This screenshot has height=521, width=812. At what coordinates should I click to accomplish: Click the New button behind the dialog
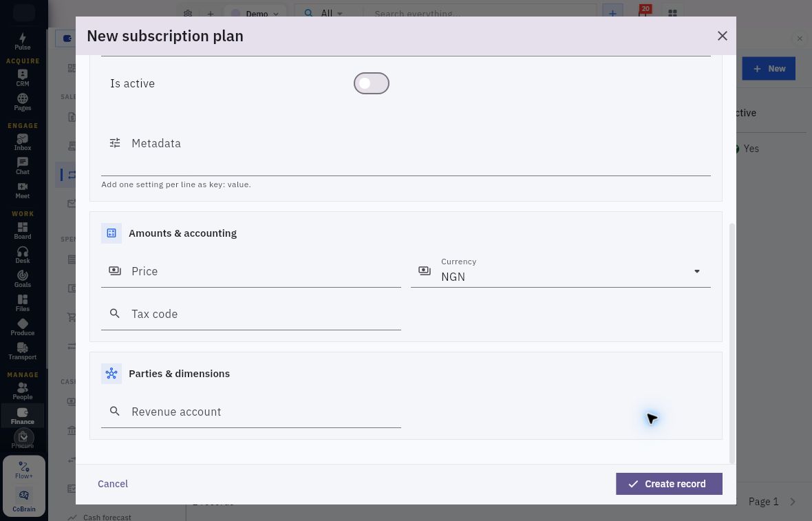click(x=769, y=68)
